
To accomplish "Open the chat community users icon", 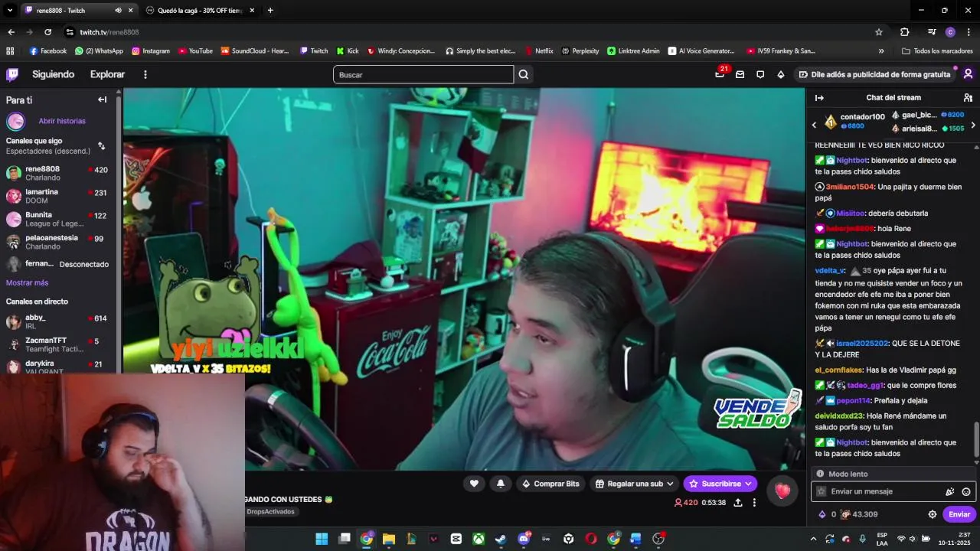I will click(968, 98).
